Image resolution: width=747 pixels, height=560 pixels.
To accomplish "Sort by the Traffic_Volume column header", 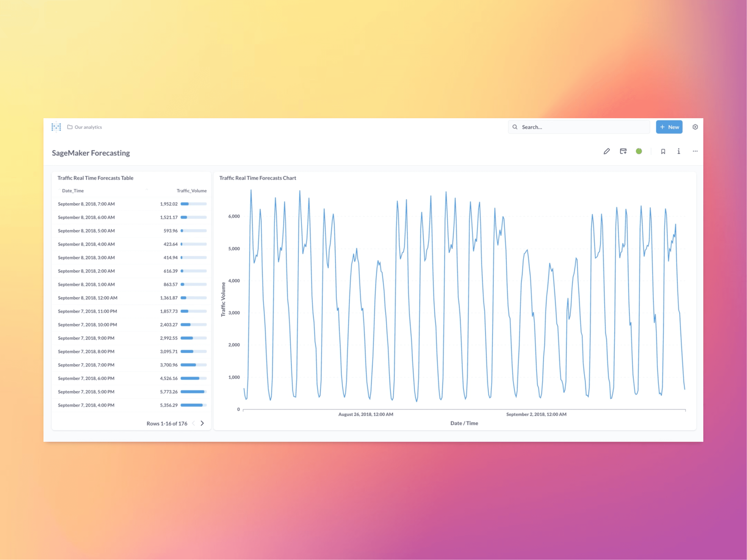I will click(x=192, y=191).
